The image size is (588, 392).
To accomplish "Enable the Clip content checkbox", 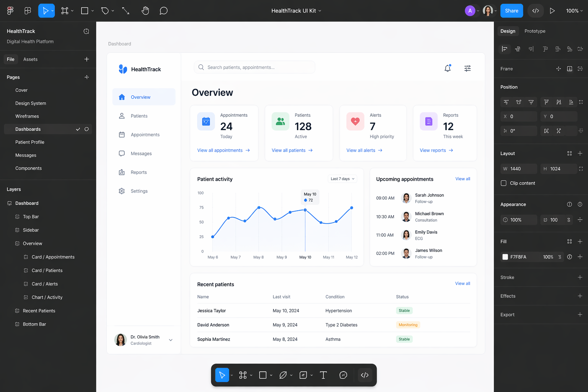I will click(503, 183).
